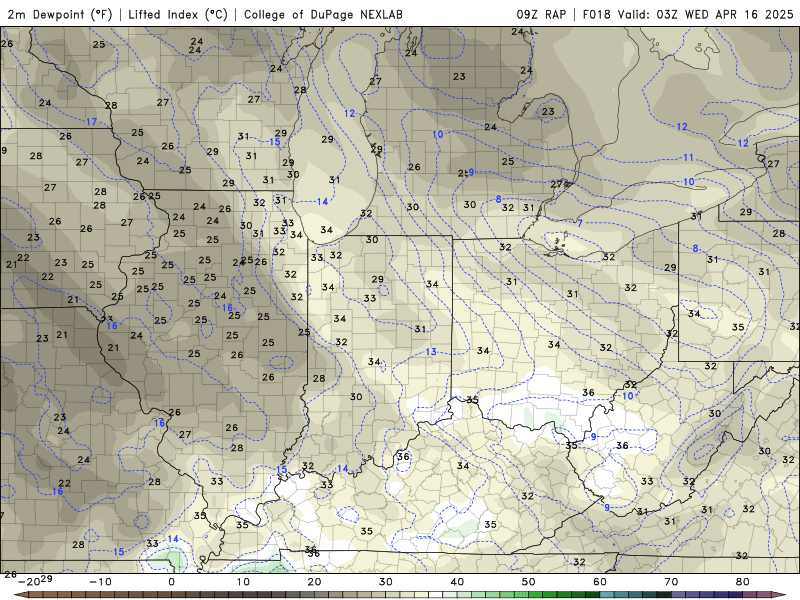
Task: Click the blue '11' lifted index contour label
Action: coord(688,158)
